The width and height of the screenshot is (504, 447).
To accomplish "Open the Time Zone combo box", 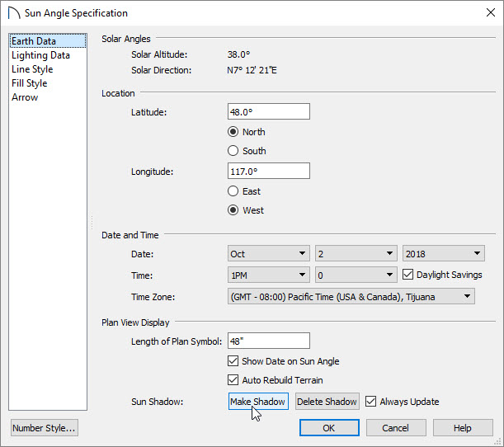I will pyautogui.click(x=351, y=296).
